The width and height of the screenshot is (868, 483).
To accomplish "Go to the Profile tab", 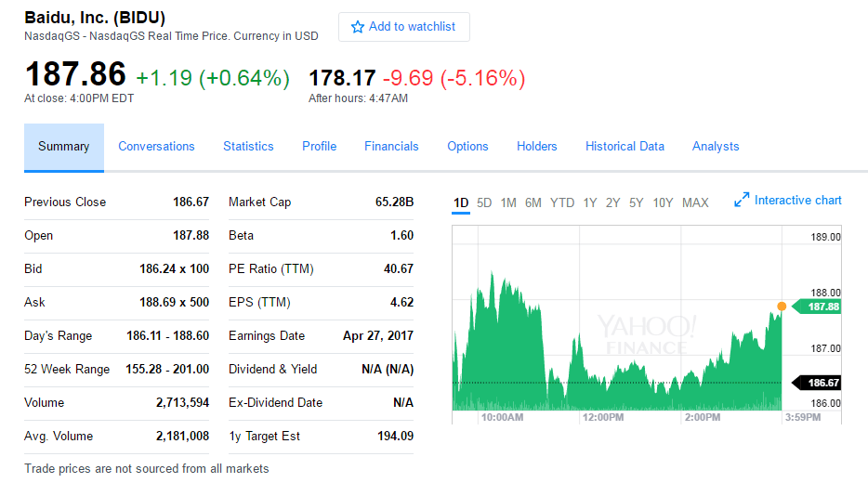I will point(319,146).
